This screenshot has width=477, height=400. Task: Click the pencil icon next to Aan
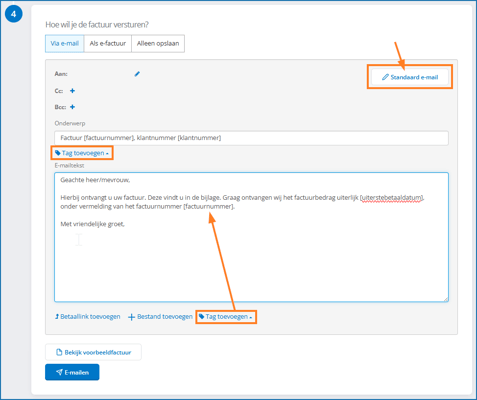pyautogui.click(x=137, y=74)
